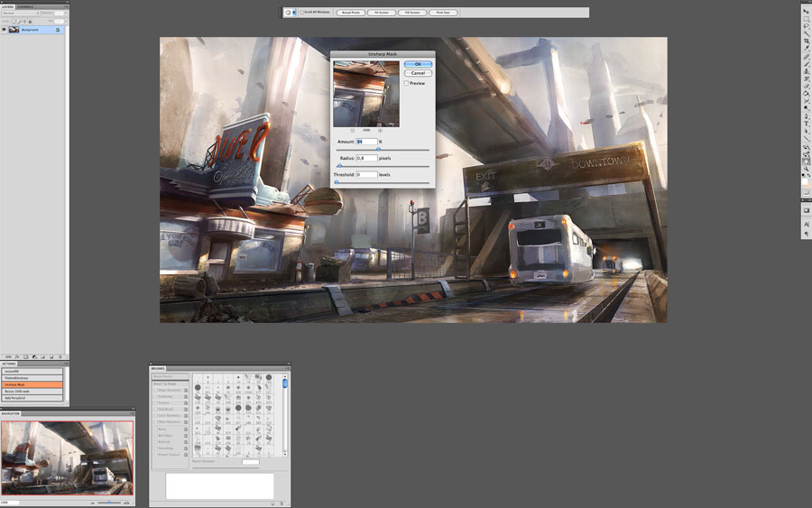Click the Navigator zoom slider
Screen dimensions: 812x508
(x=109, y=503)
